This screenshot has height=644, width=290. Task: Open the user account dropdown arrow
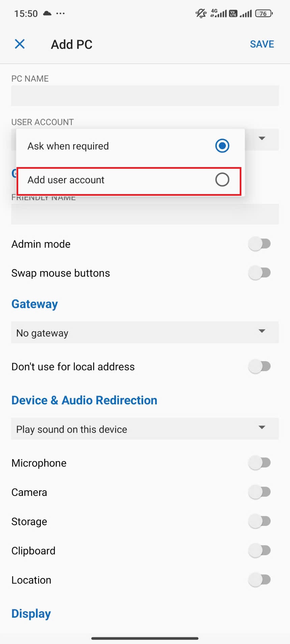tap(262, 138)
